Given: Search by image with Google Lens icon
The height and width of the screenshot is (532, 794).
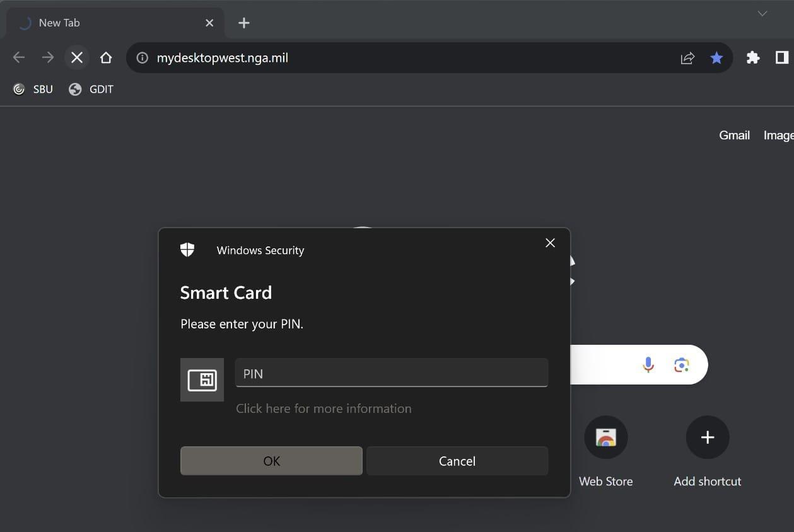Looking at the screenshot, I should point(681,364).
